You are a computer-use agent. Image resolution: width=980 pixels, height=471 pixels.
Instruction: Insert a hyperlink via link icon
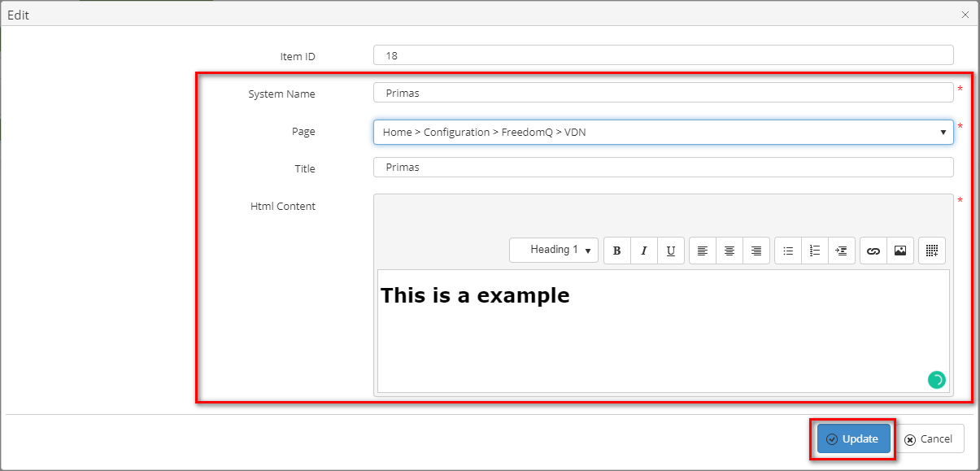pyautogui.click(x=873, y=251)
